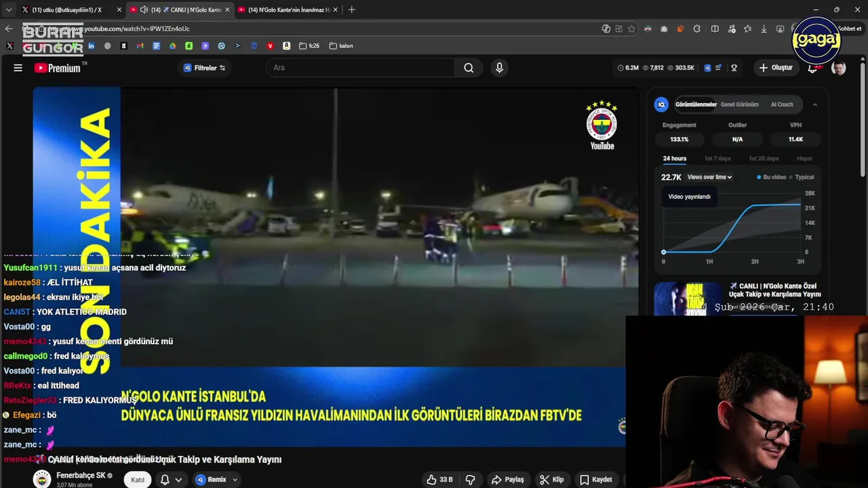Share the video via Paylaş

coord(508,480)
